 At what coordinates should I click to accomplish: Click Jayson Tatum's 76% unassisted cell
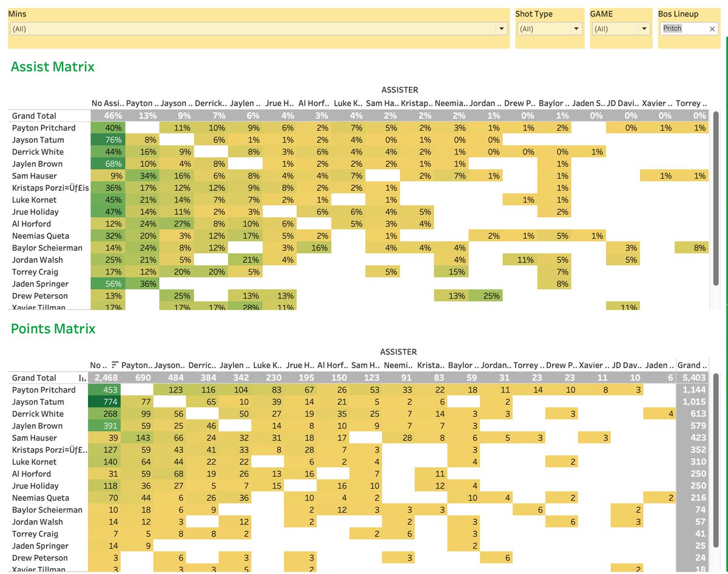tap(108, 140)
